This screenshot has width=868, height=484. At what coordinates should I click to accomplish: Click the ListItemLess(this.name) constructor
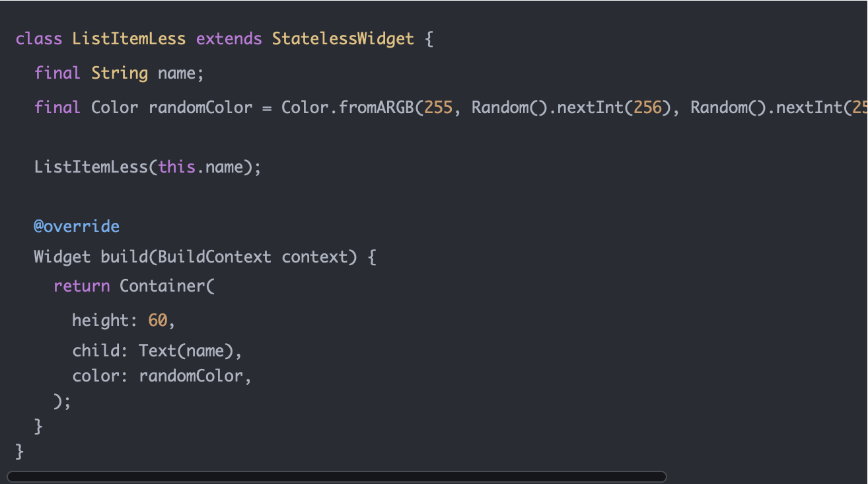point(148,167)
